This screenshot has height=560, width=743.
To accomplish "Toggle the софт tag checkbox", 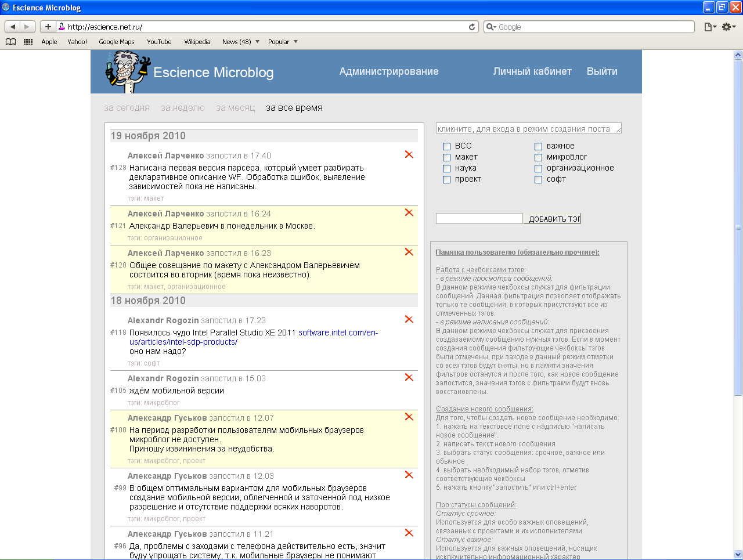I will [x=538, y=179].
